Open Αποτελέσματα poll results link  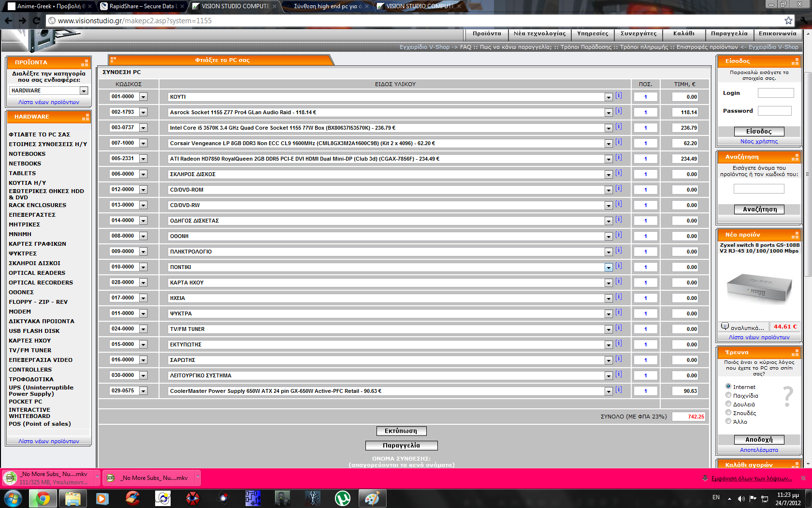pos(759,450)
